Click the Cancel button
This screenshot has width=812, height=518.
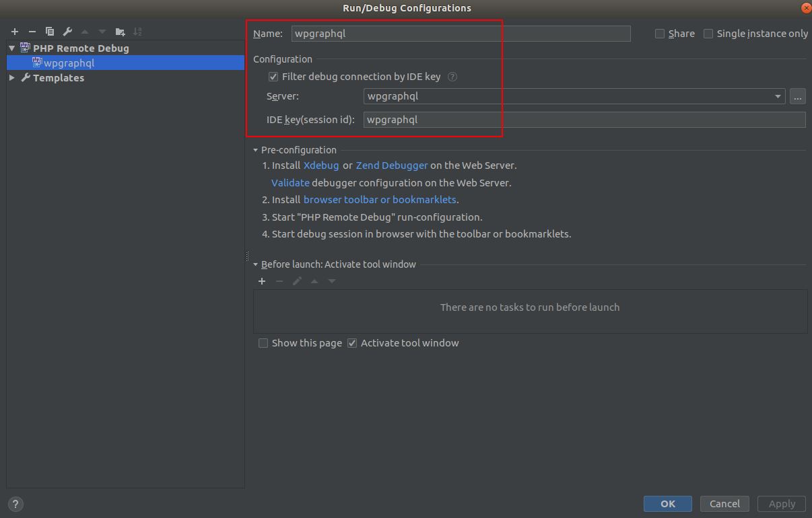(x=725, y=504)
